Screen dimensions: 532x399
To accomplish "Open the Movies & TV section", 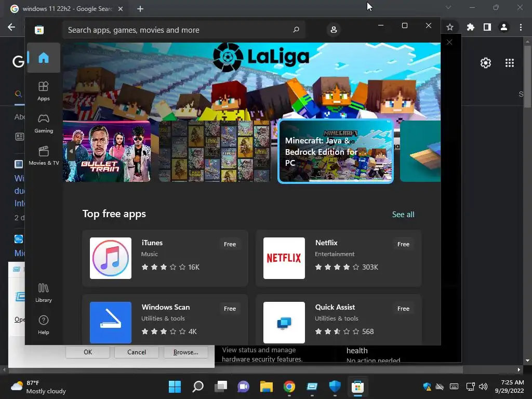I will pyautogui.click(x=44, y=155).
